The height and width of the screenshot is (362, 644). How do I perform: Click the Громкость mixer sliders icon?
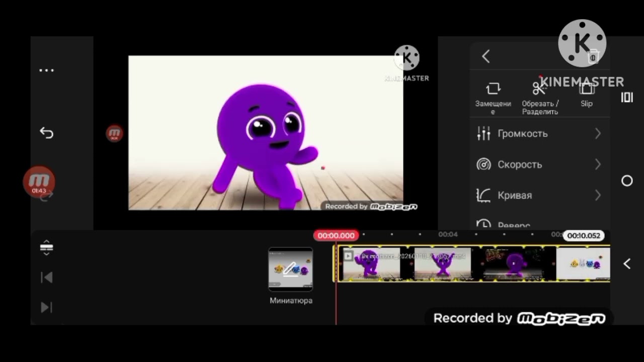tap(484, 133)
